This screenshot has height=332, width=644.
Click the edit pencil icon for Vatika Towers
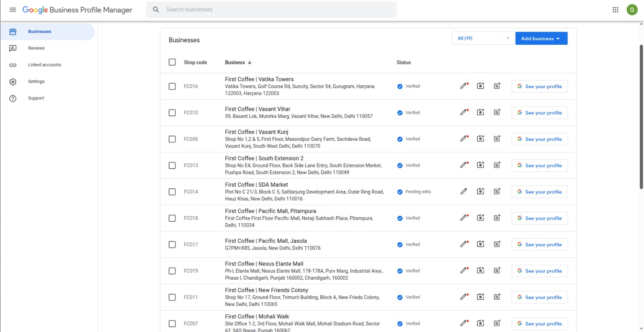tap(464, 86)
